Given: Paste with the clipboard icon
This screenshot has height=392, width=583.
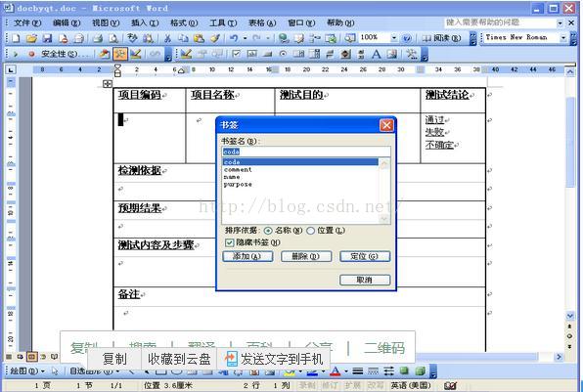Looking at the screenshot, I should 199,38.
